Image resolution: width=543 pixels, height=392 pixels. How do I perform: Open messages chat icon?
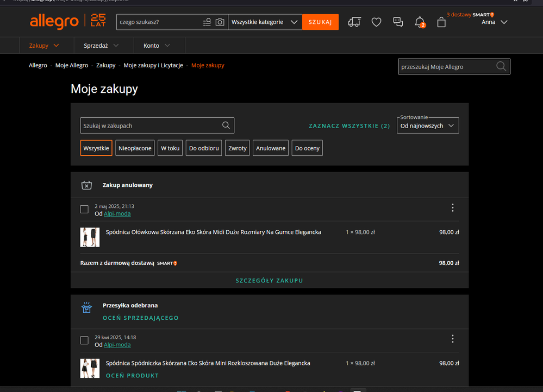tap(398, 22)
